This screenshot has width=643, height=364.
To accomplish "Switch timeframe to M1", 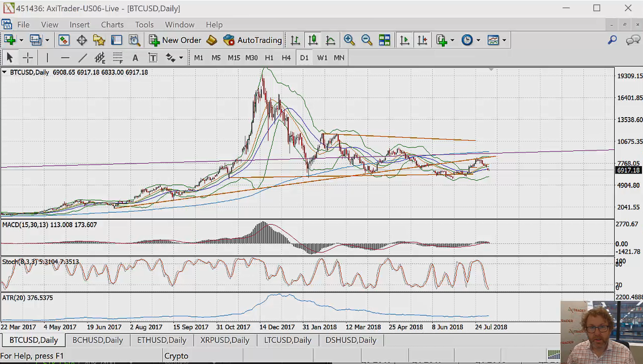I will (x=199, y=58).
